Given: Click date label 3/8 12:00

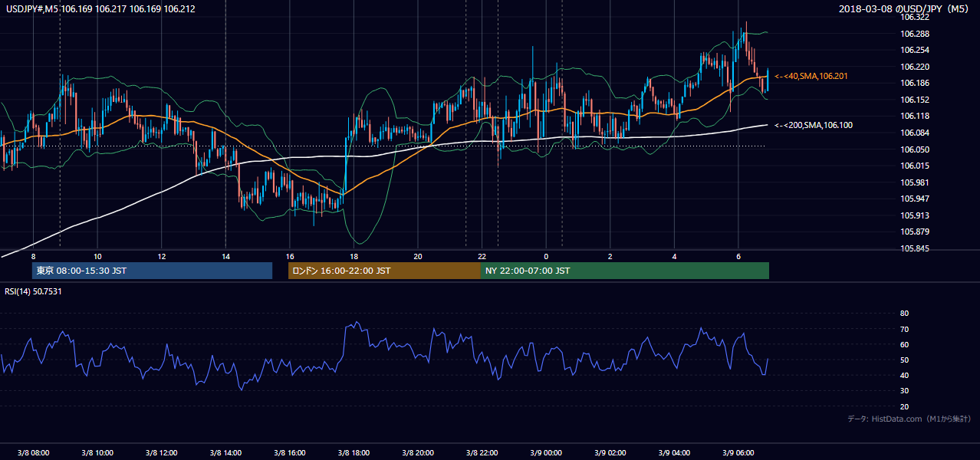Looking at the screenshot, I should pos(161,452).
